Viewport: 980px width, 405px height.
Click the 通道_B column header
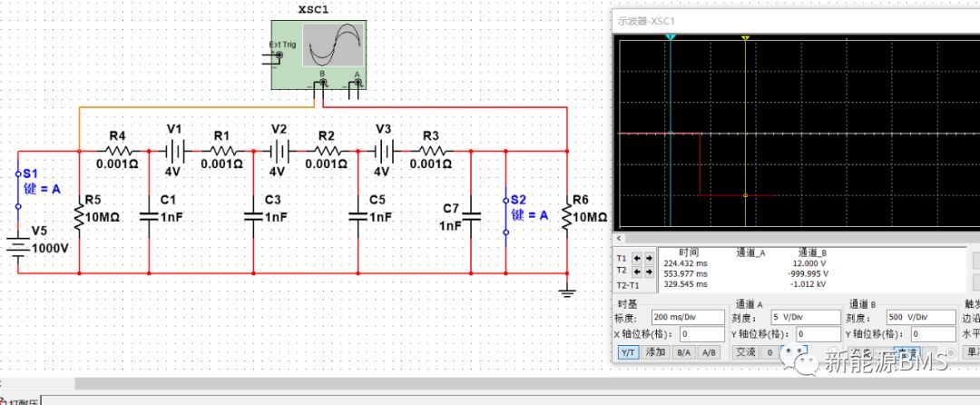pyautogui.click(x=811, y=252)
